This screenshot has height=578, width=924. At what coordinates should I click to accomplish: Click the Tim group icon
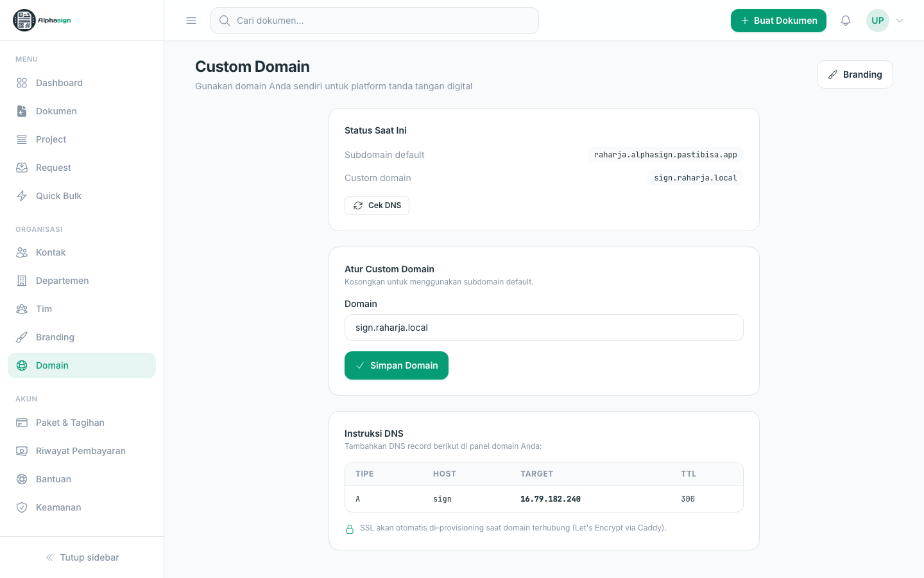(22, 309)
